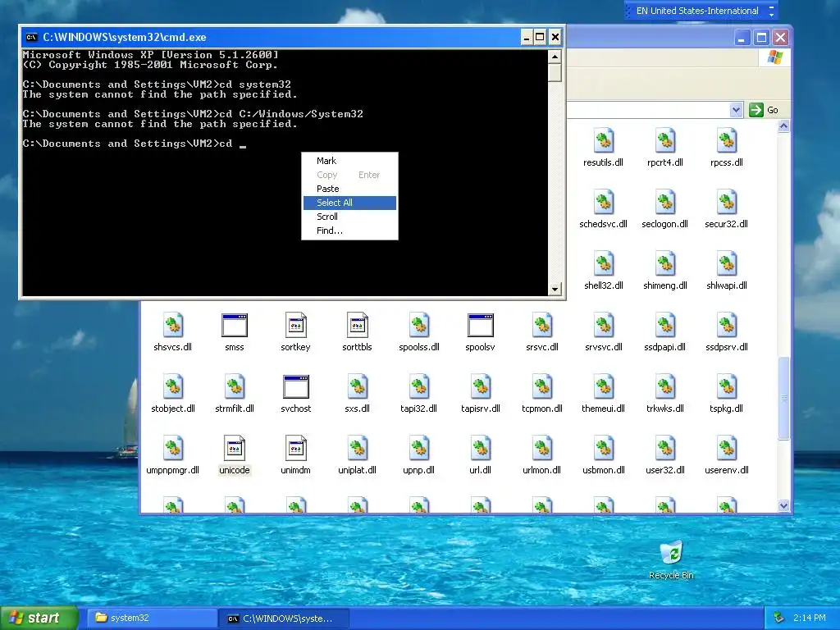Select the svchost executable icon

pos(296,387)
